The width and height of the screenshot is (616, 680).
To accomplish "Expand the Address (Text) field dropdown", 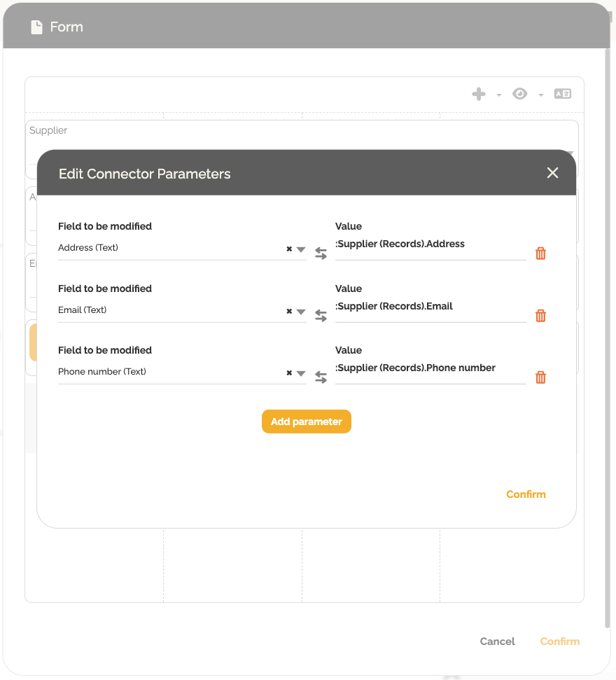I will click(301, 249).
